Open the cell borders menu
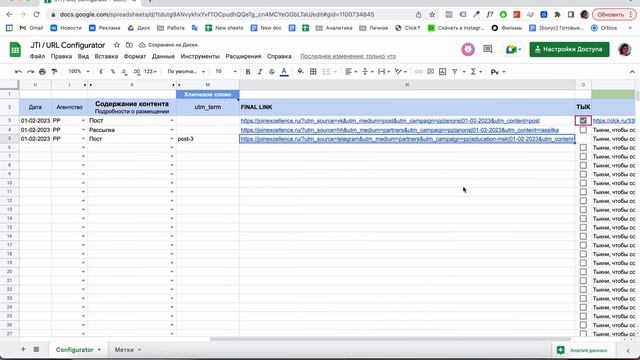640x360 pixels. [313, 72]
